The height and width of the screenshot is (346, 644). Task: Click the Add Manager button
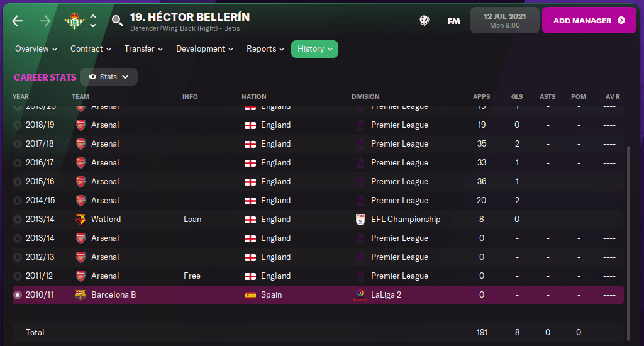pos(589,21)
